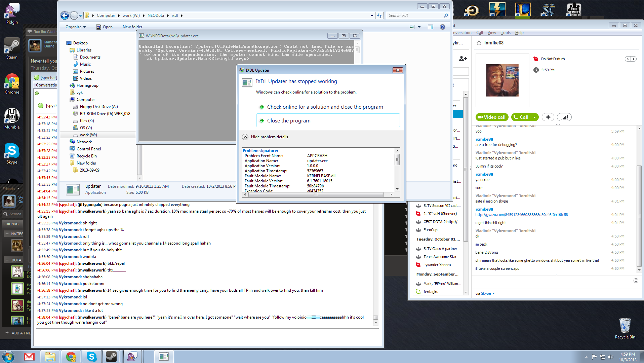Select Control Panel in Explorer tree

click(88, 149)
